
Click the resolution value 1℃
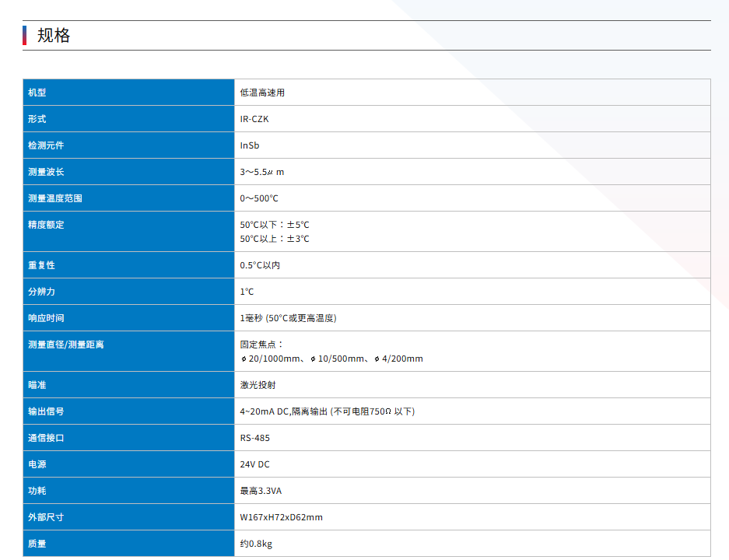coord(247,292)
